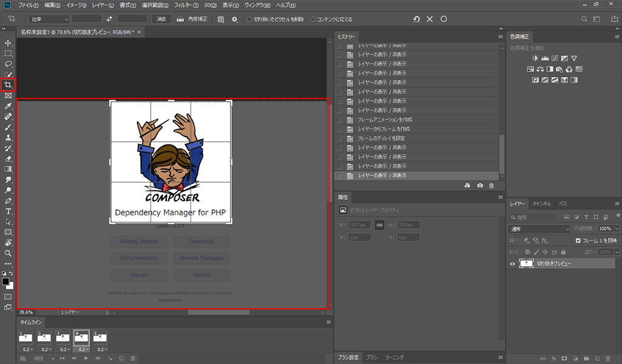Viewport: 622px width, 364px height.
Task: Select the Move tool in toolbox
Action: [8, 43]
